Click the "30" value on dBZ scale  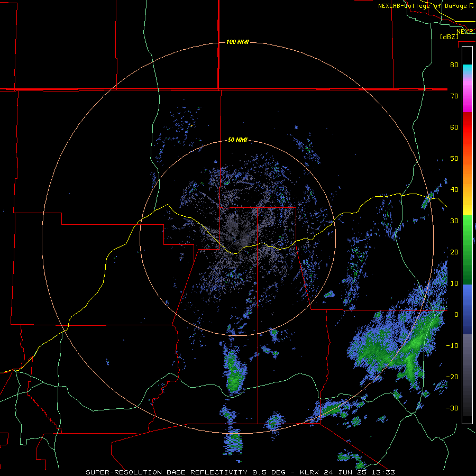click(454, 221)
